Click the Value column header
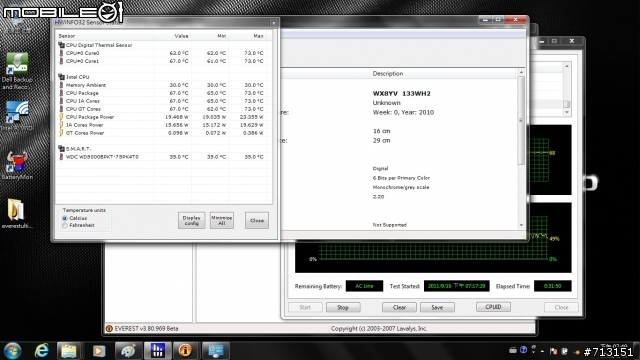Screen dimensions: 640x360 pyautogui.click(x=172, y=36)
